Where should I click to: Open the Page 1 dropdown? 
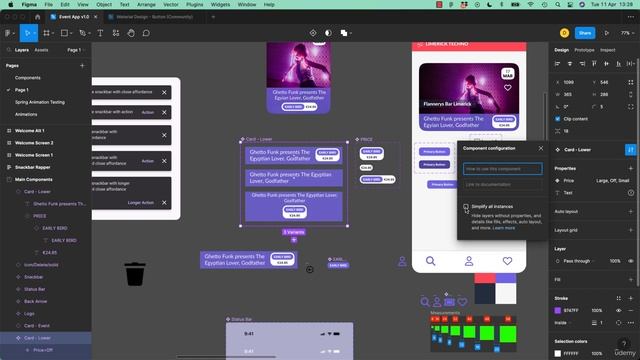(76, 50)
